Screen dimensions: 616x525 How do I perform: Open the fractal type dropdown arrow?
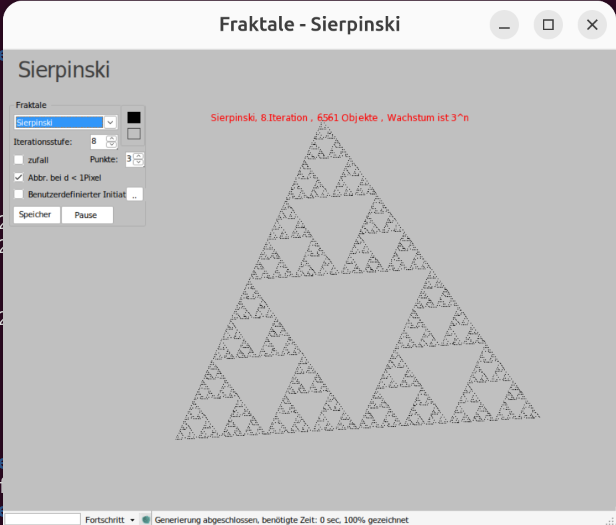point(111,122)
